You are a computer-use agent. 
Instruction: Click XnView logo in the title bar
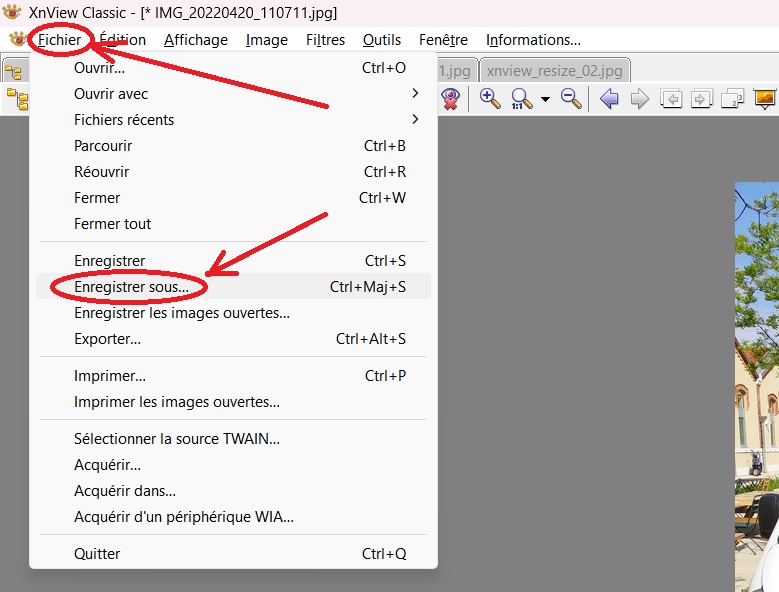[x=12, y=11]
